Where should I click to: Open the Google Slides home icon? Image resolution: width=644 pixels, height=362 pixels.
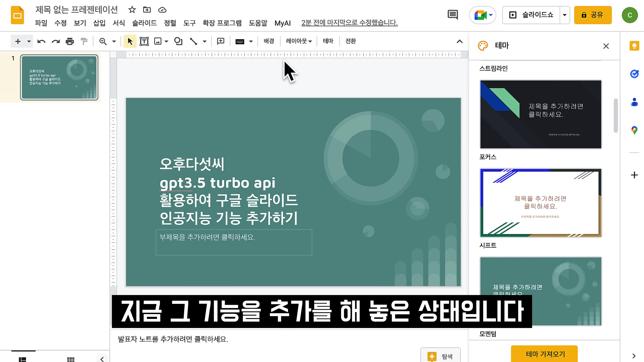coord(17,16)
